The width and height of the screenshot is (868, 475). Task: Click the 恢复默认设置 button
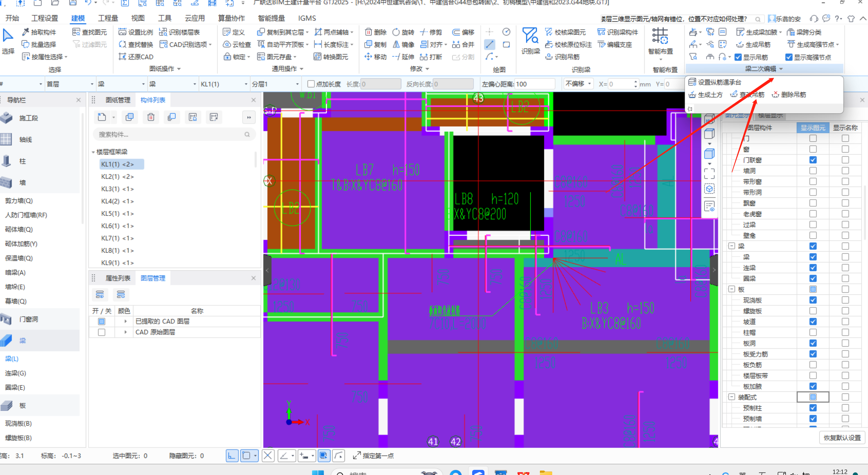[842, 437]
